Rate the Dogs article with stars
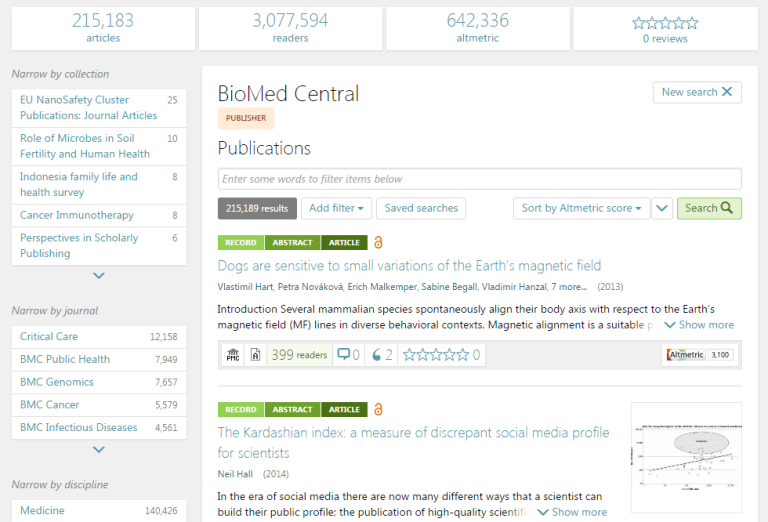This screenshot has width=768, height=522. (x=435, y=355)
